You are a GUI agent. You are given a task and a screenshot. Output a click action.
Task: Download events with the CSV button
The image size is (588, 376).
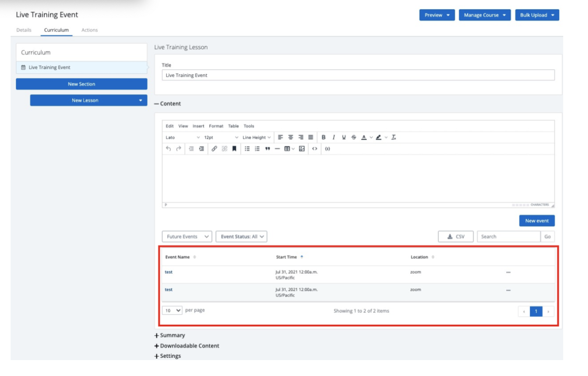[456, 237]
